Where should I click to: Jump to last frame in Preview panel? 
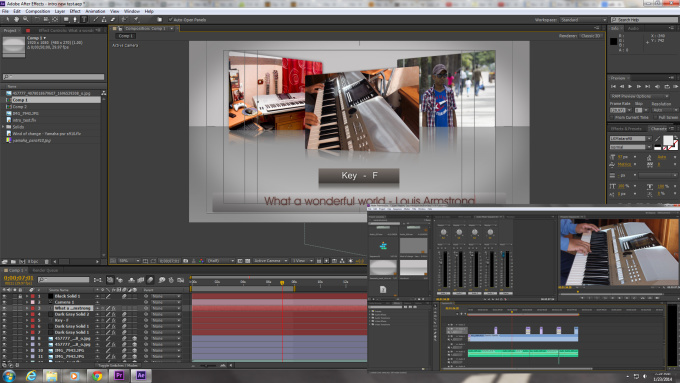click(x=647, y=87)
